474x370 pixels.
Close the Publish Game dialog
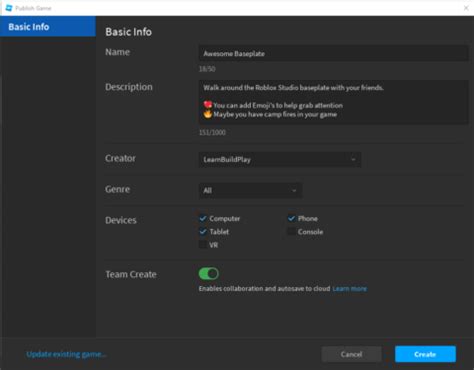point(466,8)
